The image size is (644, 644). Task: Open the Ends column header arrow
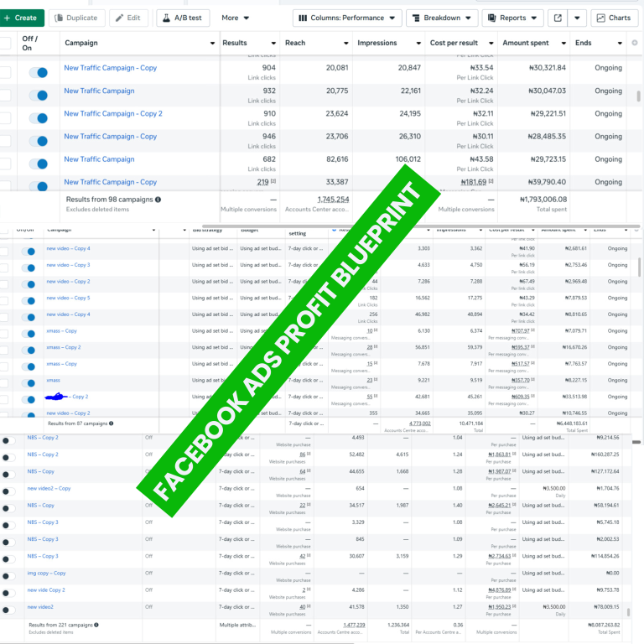pyautogui.click(x=620, y=43)
